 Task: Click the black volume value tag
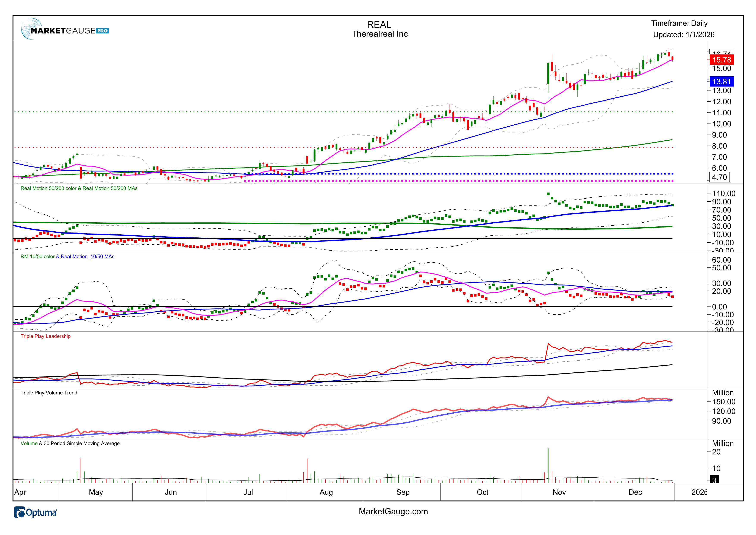(x=714, y=480)
